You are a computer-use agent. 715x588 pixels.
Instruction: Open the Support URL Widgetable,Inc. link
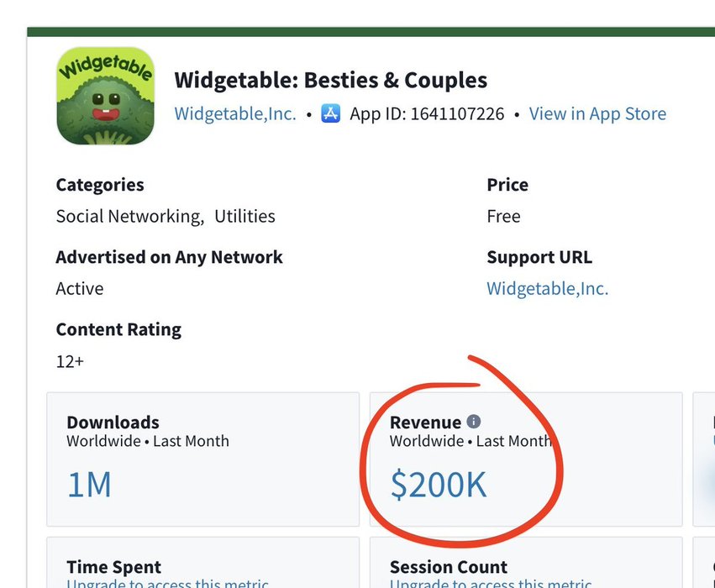(x=547, y=289)
